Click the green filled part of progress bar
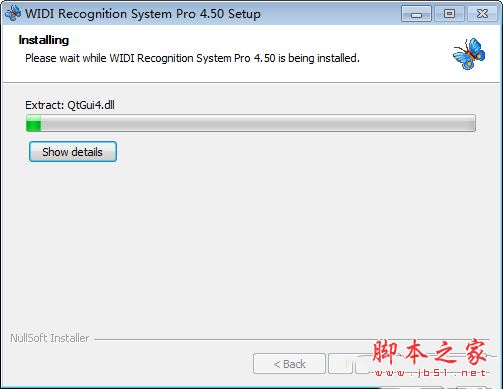 [x=33, y=123]
